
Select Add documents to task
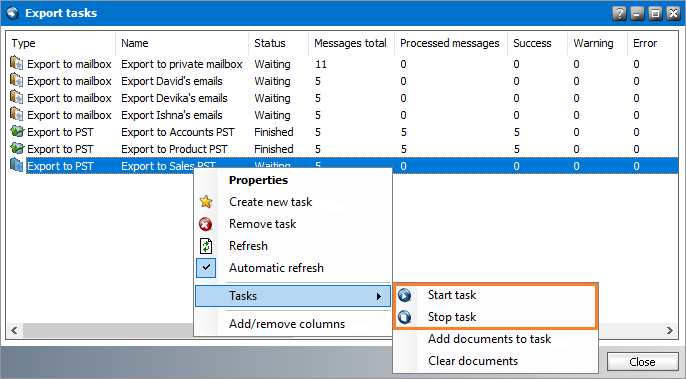pyautogui.click(x=489, y=339)
